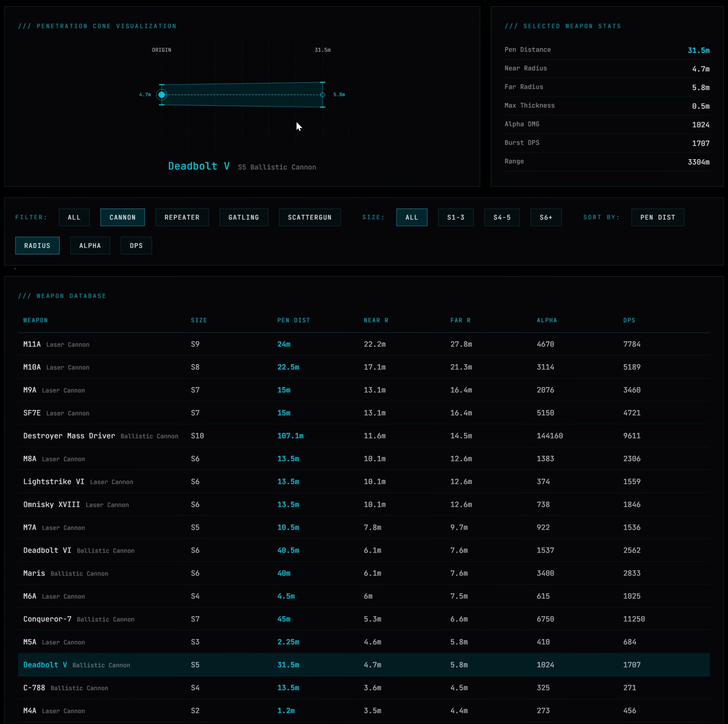Select the ALL size filter

(412, 217)
